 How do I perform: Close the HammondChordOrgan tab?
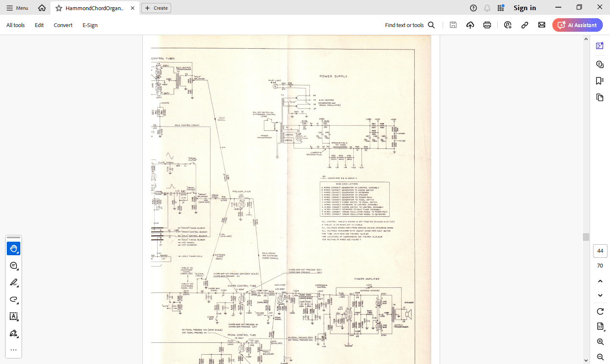click(x=133, y=8)
